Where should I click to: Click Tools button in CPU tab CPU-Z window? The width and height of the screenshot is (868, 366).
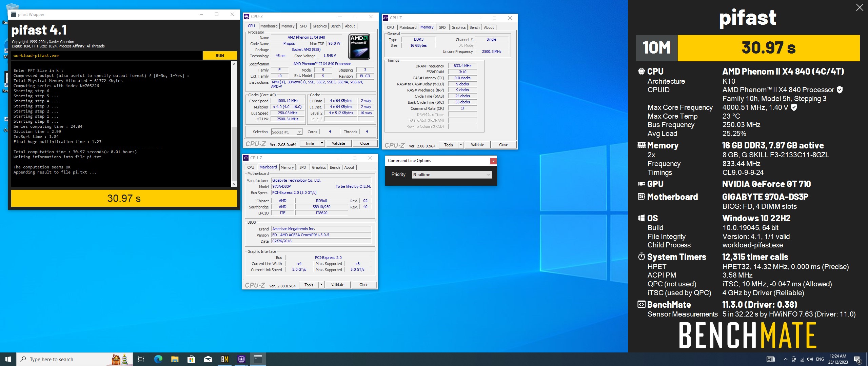point(310,143)
